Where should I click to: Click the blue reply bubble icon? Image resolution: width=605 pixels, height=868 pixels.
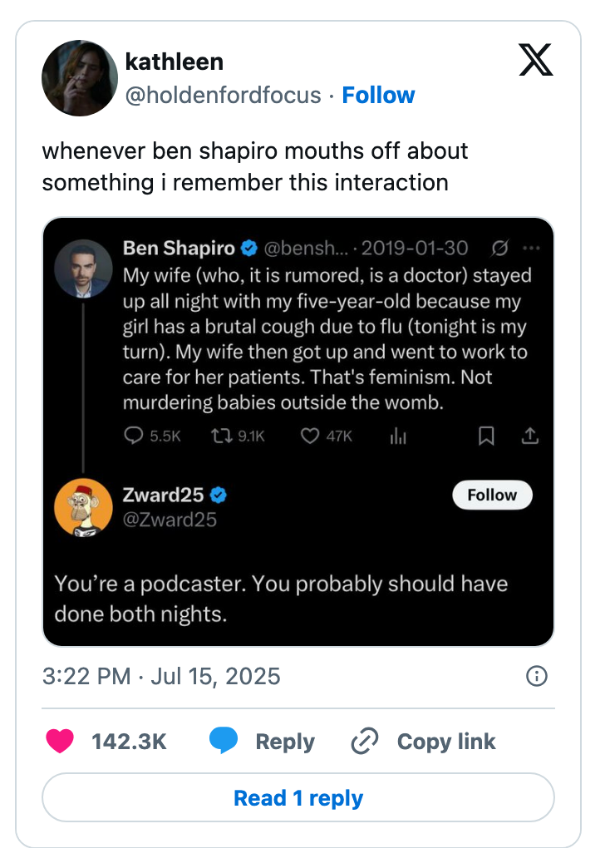pyautogui.click(x=224, y=741)
